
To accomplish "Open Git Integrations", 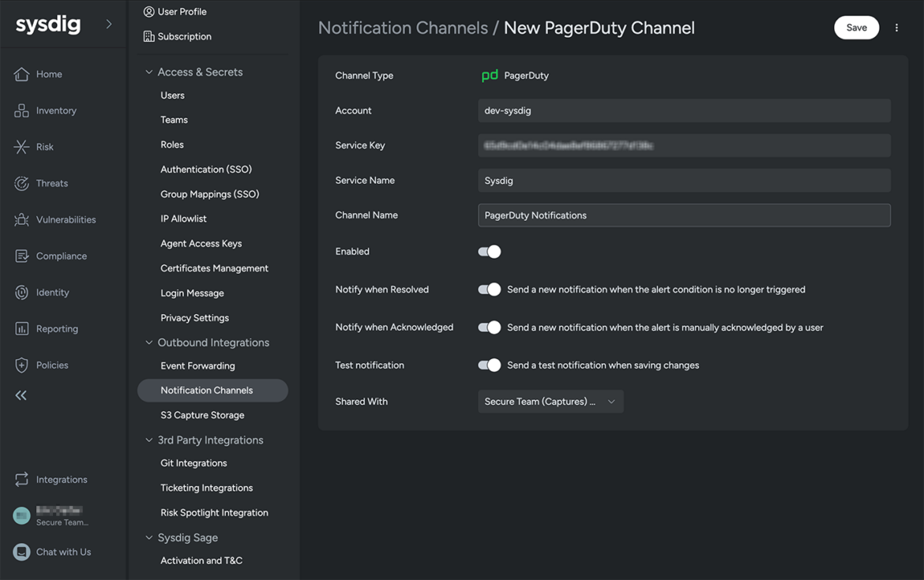I will (x=193, y=463).
